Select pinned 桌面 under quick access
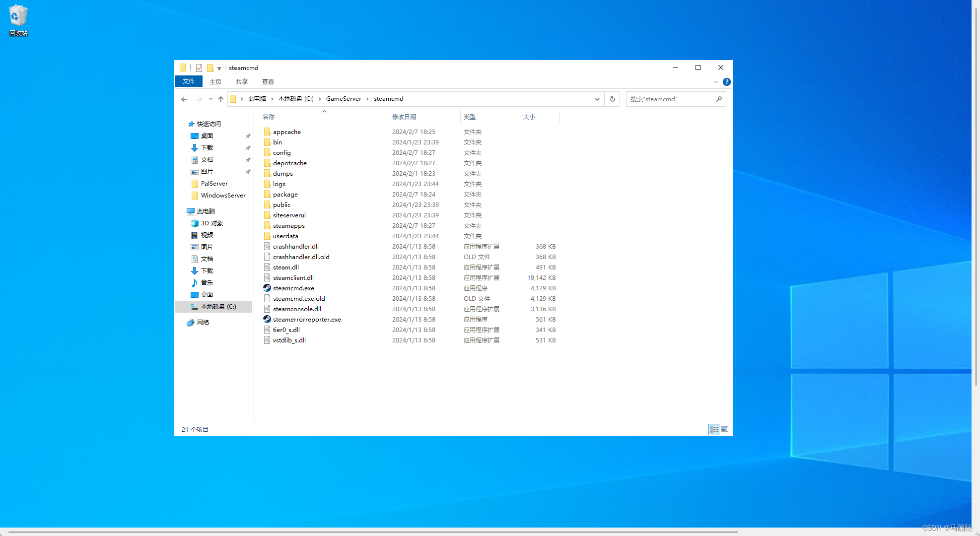This screenshot has height=536, width=980. (207, 136)
